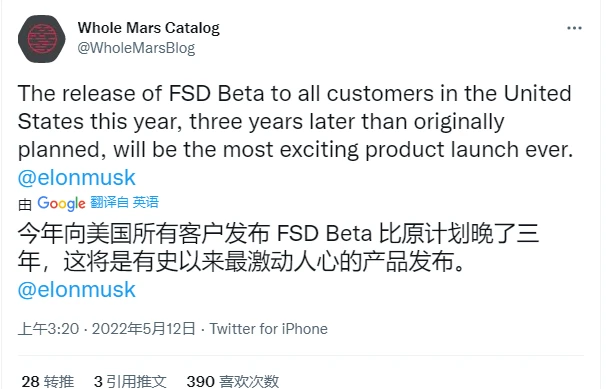The width and height of the screenshot is (606, 389).
Task: Click the 翻译自 英语 translation link
Action: click(124, 202)
